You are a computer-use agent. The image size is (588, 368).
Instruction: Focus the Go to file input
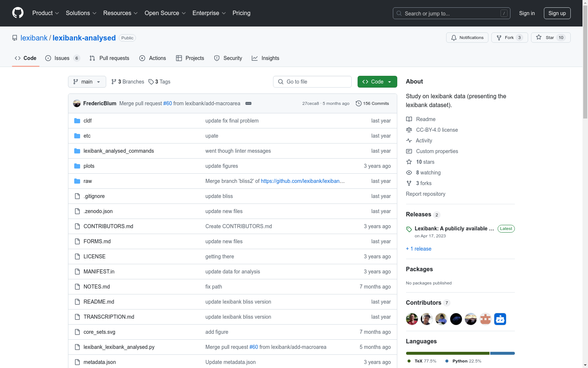312,82
